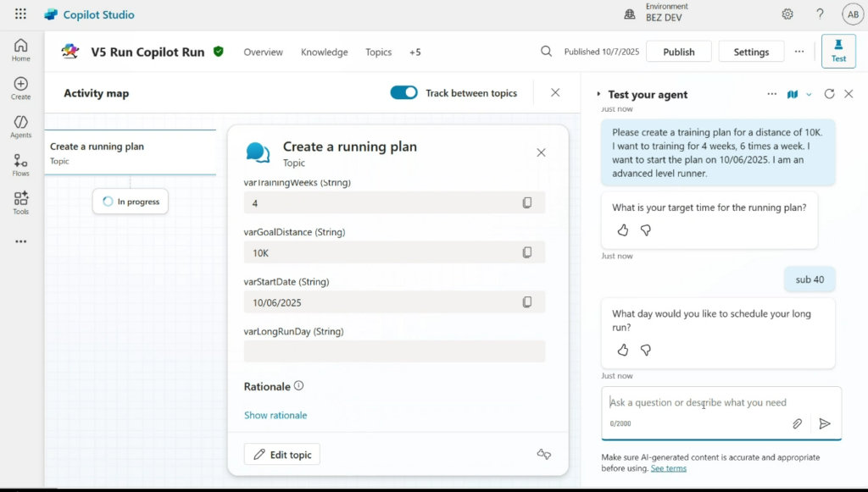Refresh the test agent conversation

coord(829,94)
